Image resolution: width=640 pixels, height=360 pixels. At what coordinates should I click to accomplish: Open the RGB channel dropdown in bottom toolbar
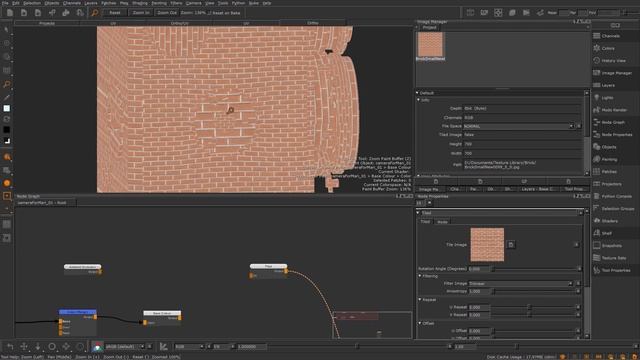coord(189,347)
